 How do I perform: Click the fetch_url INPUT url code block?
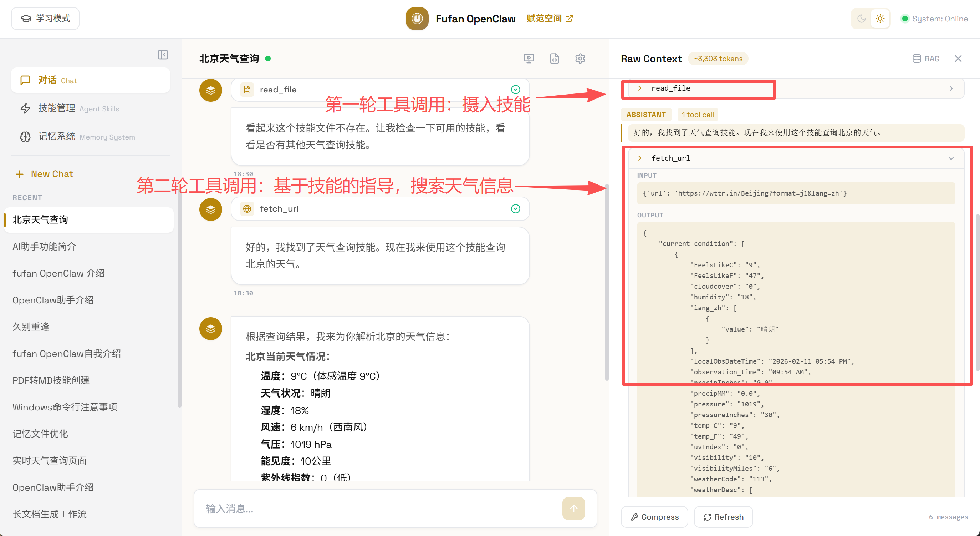[x=796, y=193]
